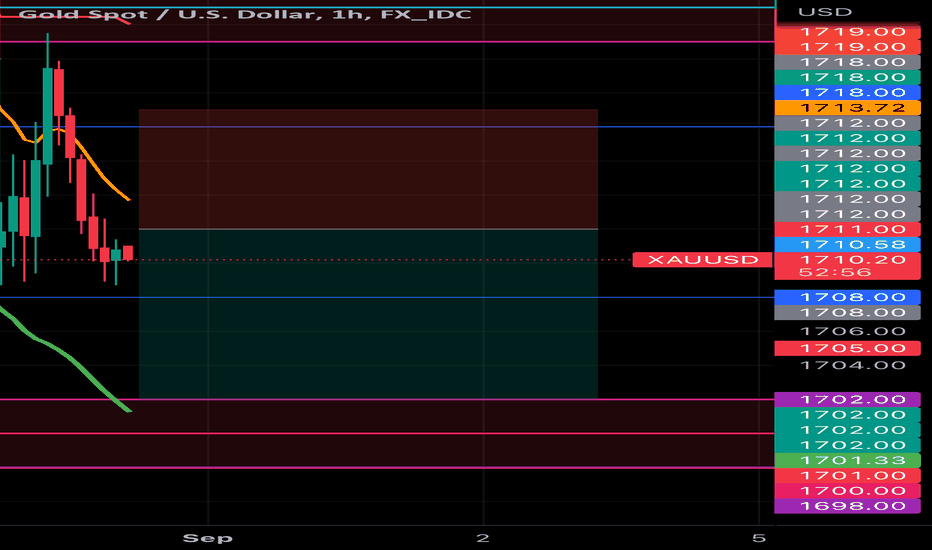Image resolution: width=932 pixels, height=550 pixels.
Task: Click the orange 1713.72 price label
Action: point(848,108)
